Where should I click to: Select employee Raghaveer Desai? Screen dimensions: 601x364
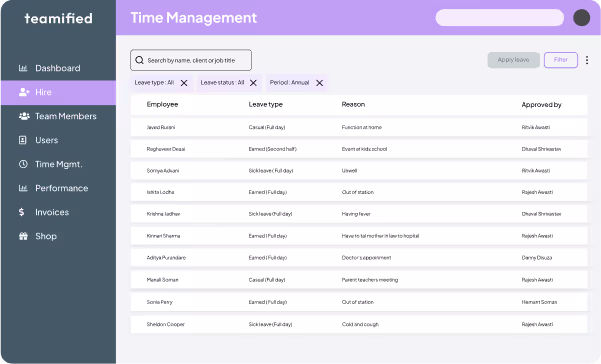pyautogui.click(x=166, y=149)
